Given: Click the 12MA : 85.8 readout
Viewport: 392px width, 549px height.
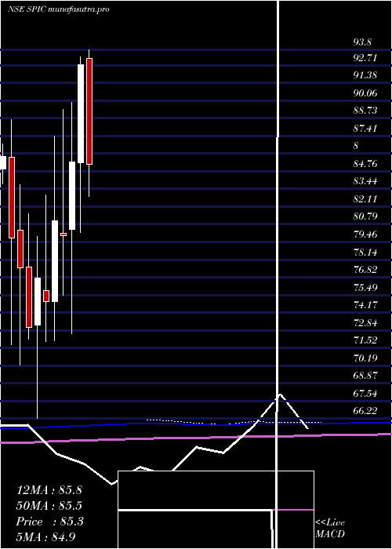Looking at the screenshot, I should pyautogui.click(x=49, y=490).
